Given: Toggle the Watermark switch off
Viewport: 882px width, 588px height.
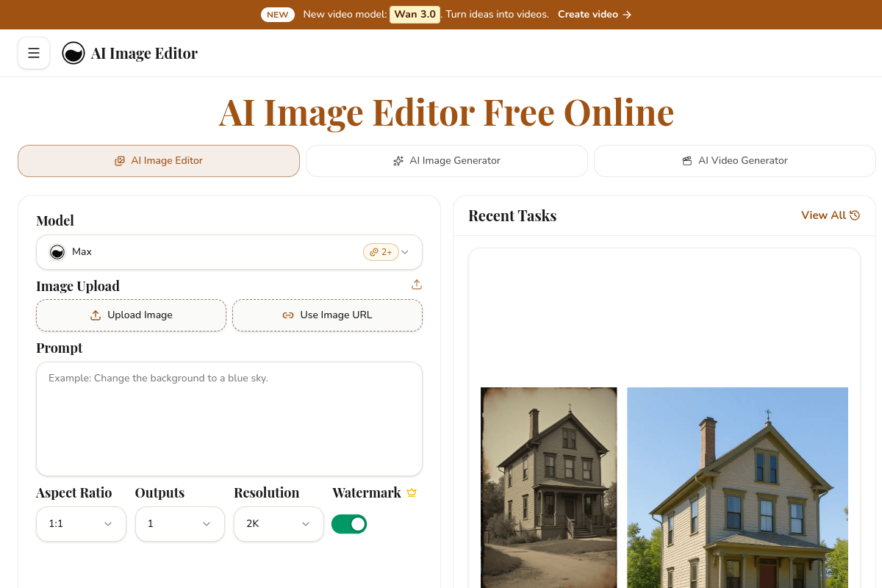Looking at the screenshot, I should (x=349, y=524).
